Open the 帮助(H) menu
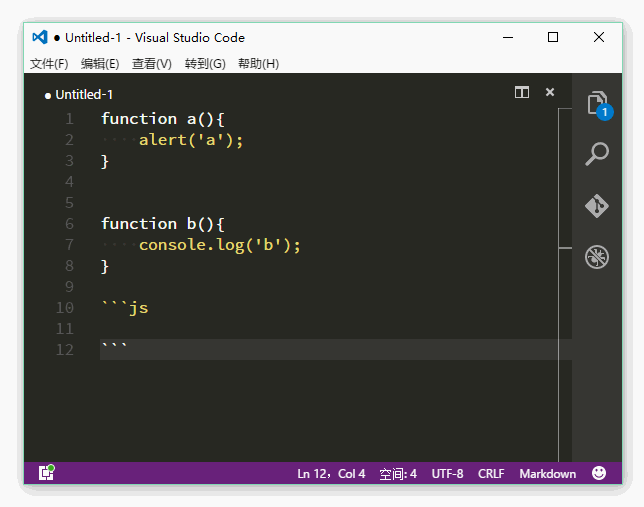The width and height of the screenshot is (644, 507). click(258, 64)
